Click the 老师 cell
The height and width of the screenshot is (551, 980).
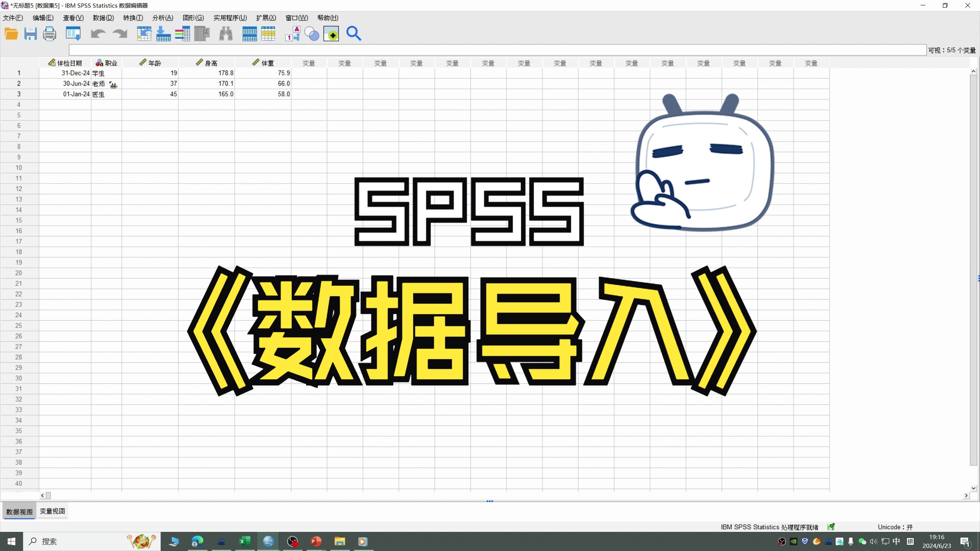click(106, 83)
